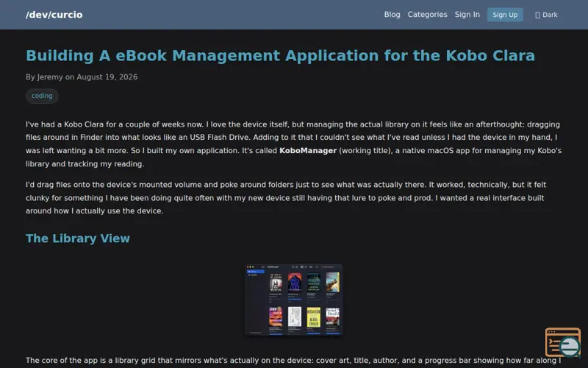The width and height of the screenshot is (588, 368).
Task: Click the Sign In link
Action: pos(467,15)
